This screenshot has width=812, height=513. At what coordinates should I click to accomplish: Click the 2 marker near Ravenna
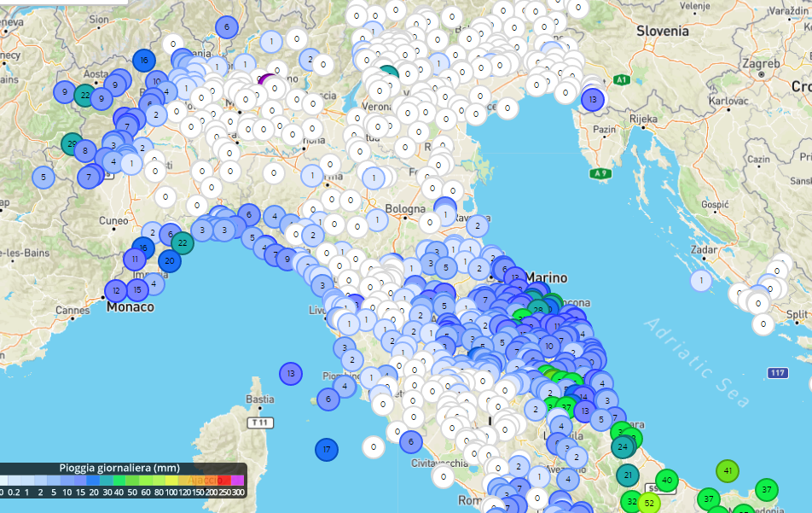(x=478, y=225)
